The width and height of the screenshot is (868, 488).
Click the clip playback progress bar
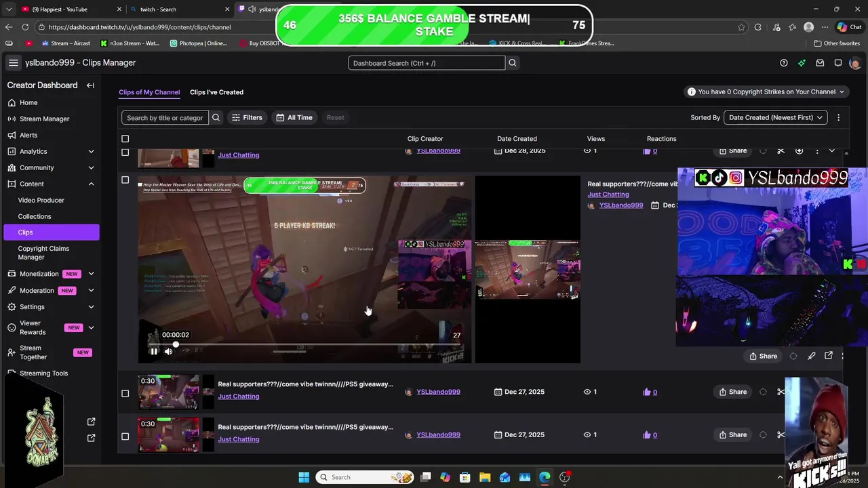pyautogui.click(x=304, y=344)
